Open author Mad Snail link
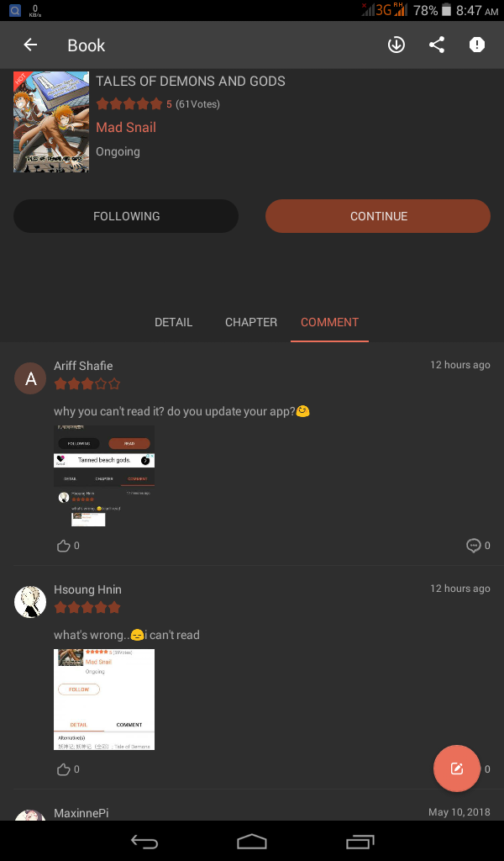Image resolution: width=504 pixels, height=861 pixels. pyautogui.click(x=126, y=128)
